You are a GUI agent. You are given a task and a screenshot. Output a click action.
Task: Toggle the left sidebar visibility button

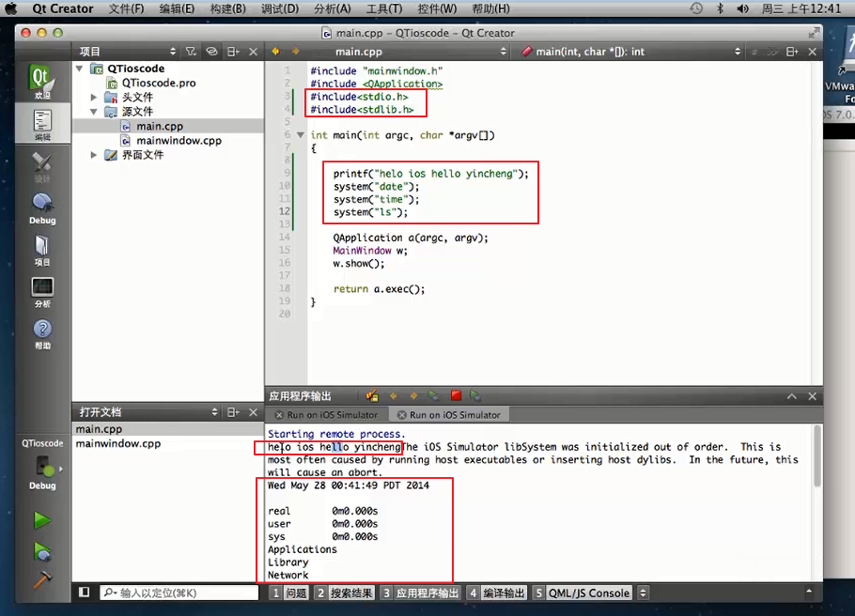84,592
